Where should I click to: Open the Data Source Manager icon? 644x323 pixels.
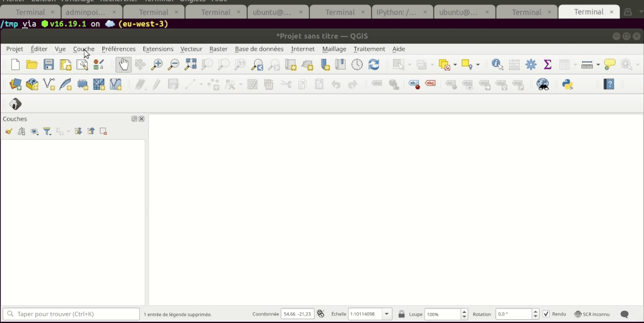click(x=16, y=84)
